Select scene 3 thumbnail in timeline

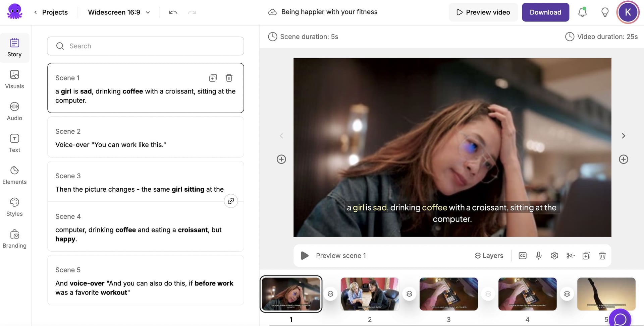tap(448, 294)
